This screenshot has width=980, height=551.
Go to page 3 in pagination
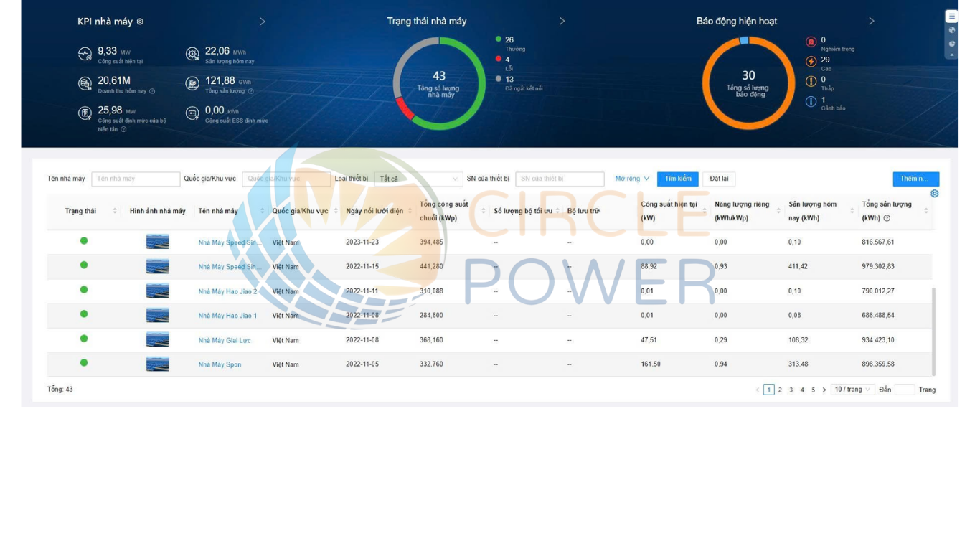click(791, 390)
